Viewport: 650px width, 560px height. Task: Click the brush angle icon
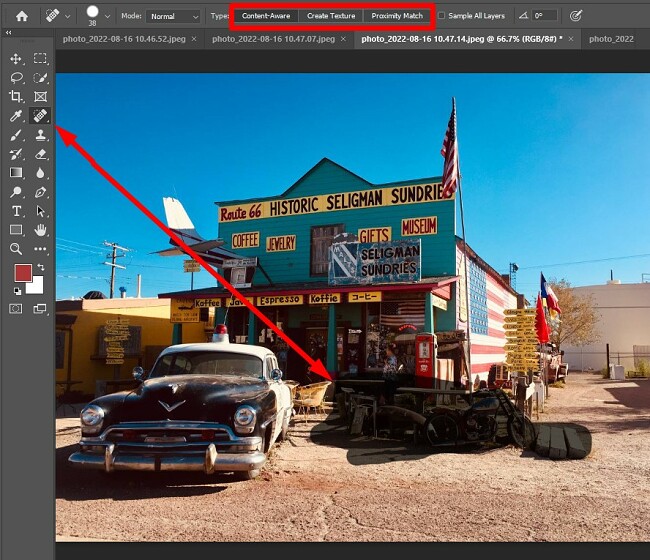524,16
